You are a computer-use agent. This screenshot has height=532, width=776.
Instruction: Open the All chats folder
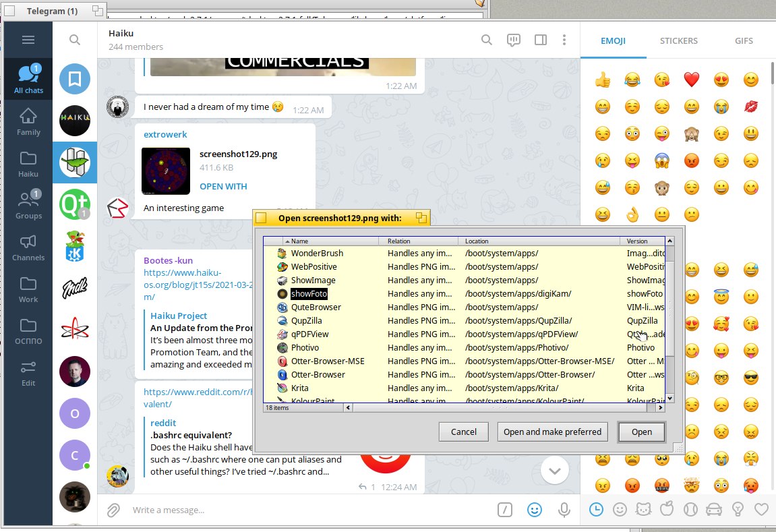pyautogui.click(x=28, y=79)
